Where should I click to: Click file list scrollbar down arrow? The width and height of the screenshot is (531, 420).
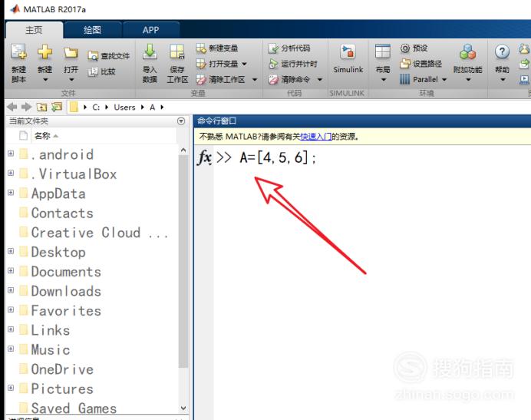pyautogui.click(x=183, y=408)
